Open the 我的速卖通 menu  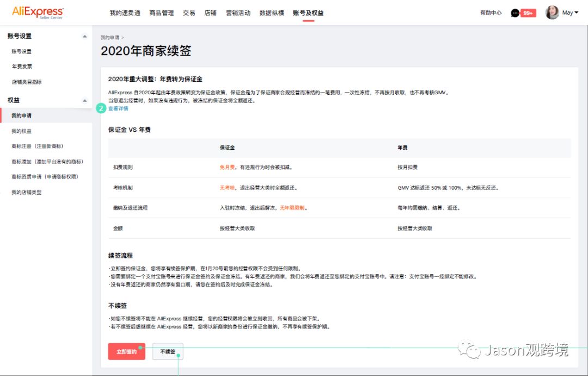pyautogui.click(x=125, y=13)
